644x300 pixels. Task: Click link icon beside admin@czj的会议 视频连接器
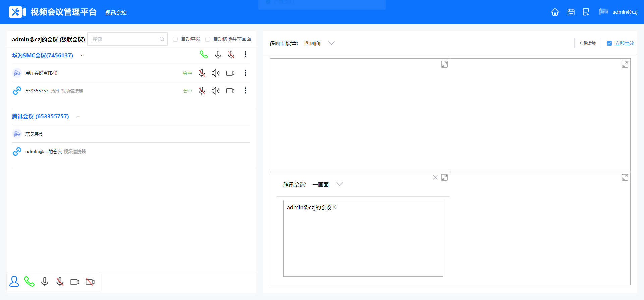click(x=17, y=152)
